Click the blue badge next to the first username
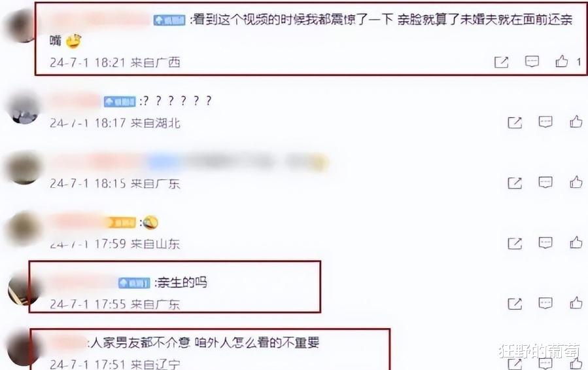Screen dimensions: 588x370 169,20
